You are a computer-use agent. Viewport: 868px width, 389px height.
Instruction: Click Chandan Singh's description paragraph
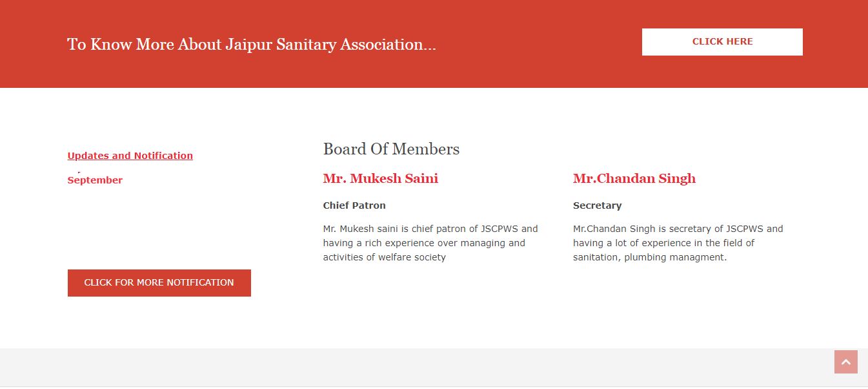point(678,243)
